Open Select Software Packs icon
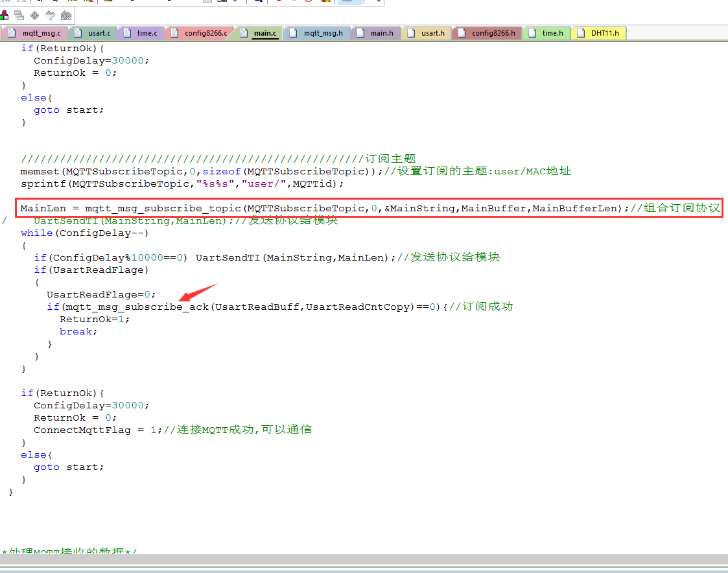Image resolution: width=728 pixels, height=573 pixels. (50, 16)
